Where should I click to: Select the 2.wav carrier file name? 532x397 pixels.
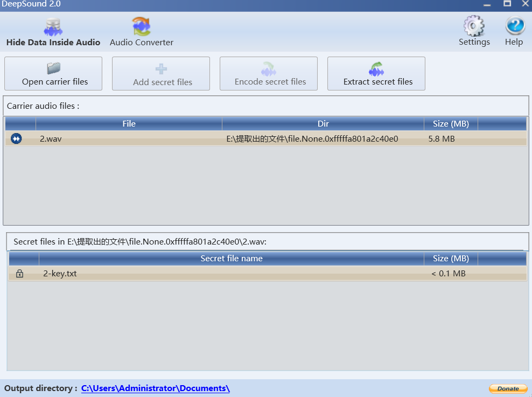(x=51, y=139)
